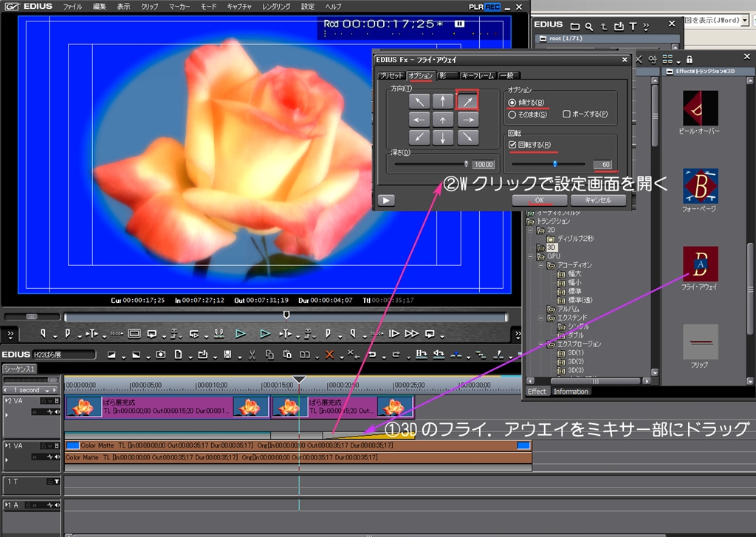Click the orange X delete icon

[329, 355]
